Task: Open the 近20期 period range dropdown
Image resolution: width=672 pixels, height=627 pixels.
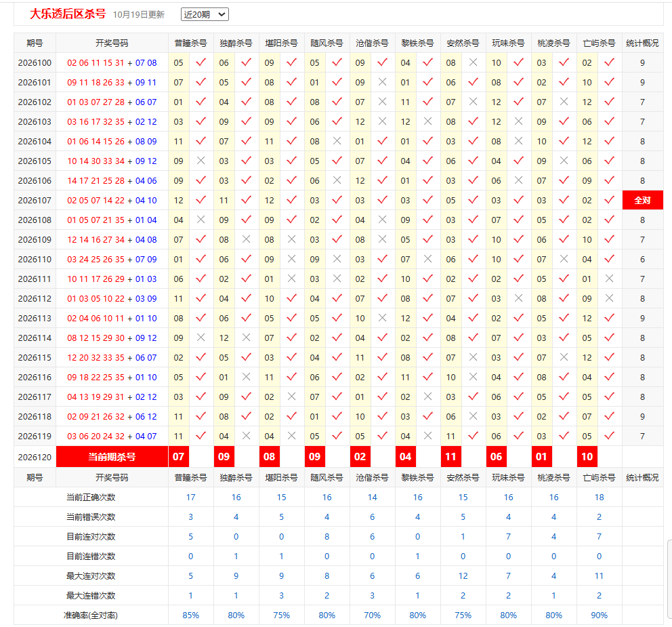Action: click(x=205, y=14)
